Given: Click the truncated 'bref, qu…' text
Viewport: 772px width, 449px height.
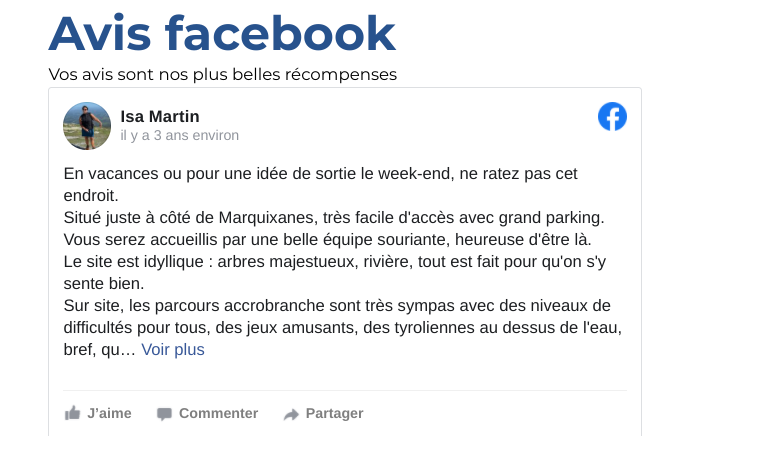Looking at the screenshot, I should [99, 350].
